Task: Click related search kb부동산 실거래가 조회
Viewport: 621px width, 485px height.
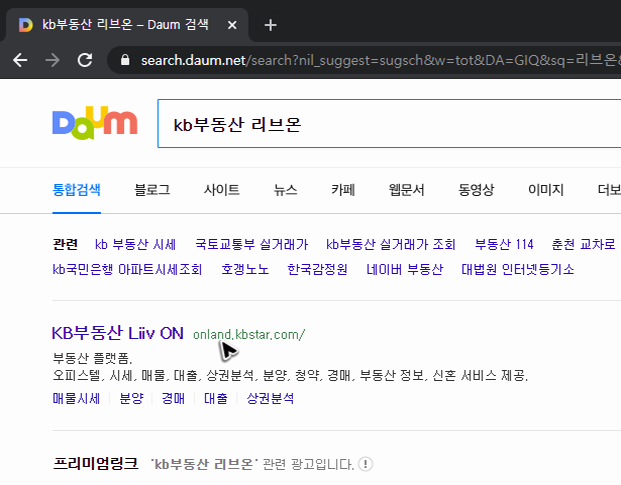Action: click(x=391, y=245)
